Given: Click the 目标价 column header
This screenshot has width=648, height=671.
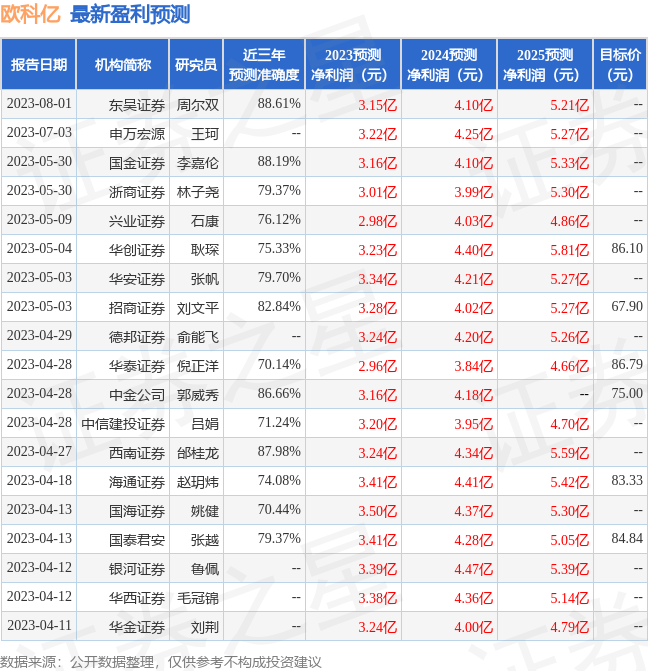Looking at the screenshot, I should [x=620, y=65].
